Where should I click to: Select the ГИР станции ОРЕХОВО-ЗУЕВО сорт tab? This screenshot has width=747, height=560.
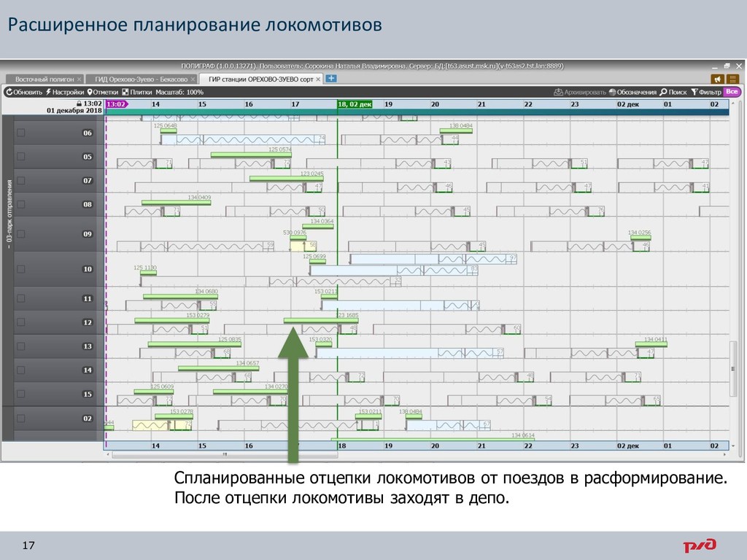(x=261, y=79)
